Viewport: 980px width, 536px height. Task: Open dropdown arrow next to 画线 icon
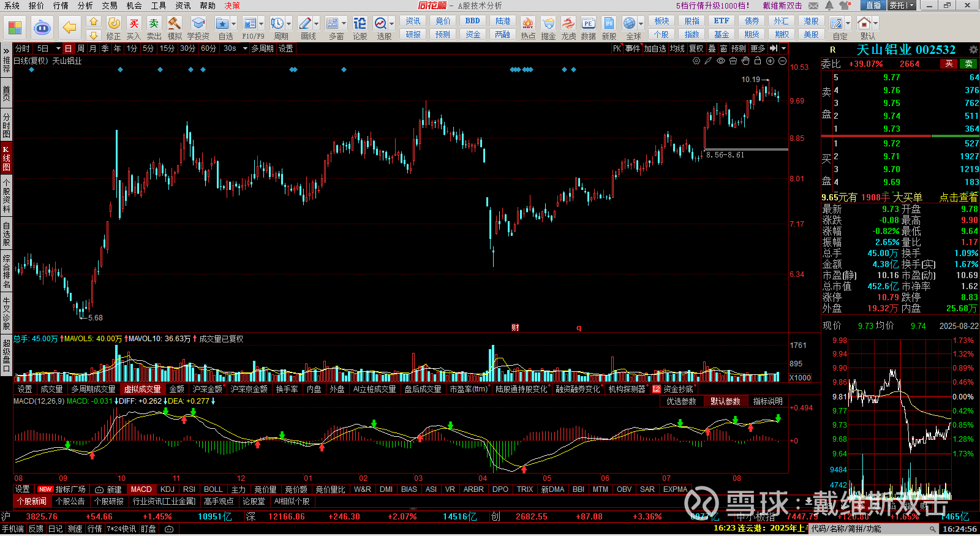tap(317, 23)
